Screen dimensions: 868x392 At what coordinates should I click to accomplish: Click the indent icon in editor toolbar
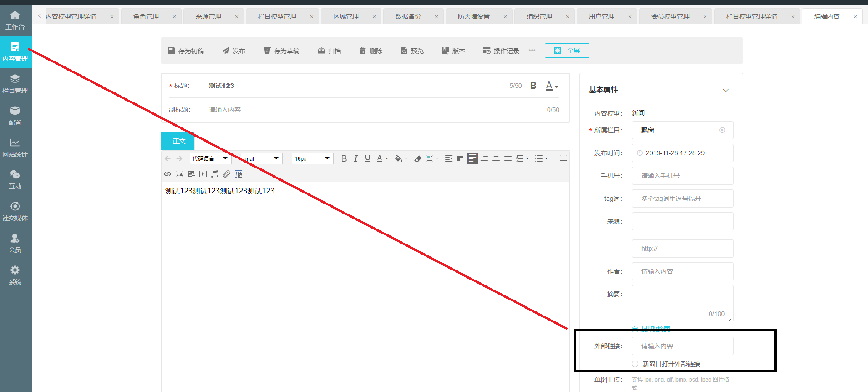pos(448,158)
